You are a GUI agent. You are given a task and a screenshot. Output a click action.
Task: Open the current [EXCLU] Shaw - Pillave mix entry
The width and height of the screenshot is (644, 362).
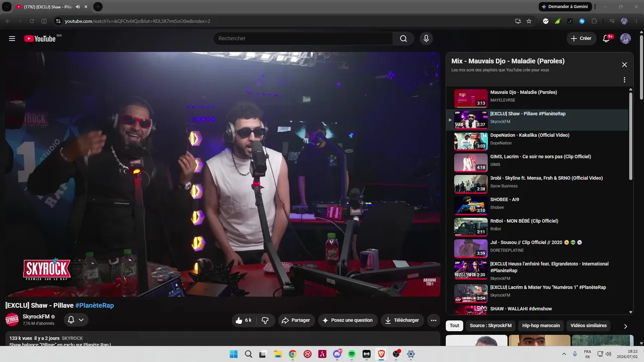tap(537, 120)
